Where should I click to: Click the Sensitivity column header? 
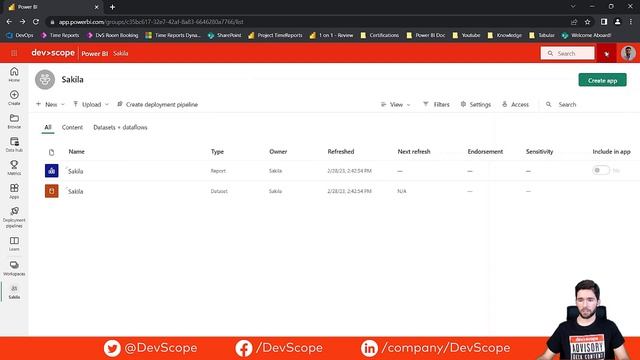pos(539,151)
